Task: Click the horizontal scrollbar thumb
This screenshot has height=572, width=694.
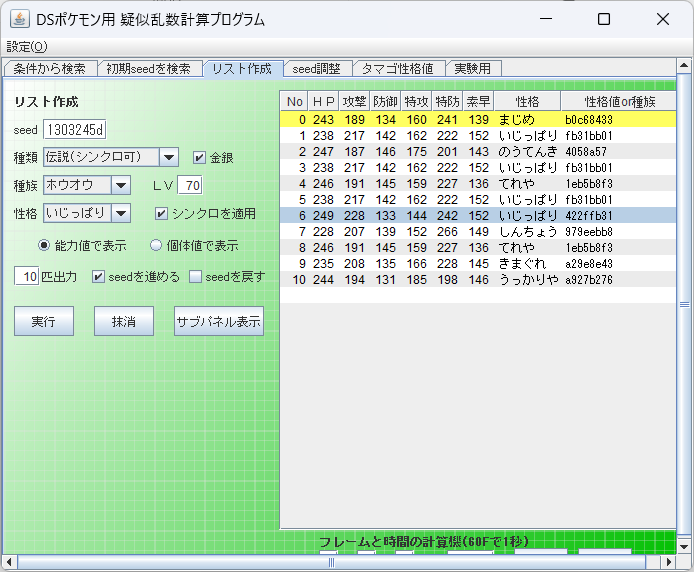Action: (332, 562)
